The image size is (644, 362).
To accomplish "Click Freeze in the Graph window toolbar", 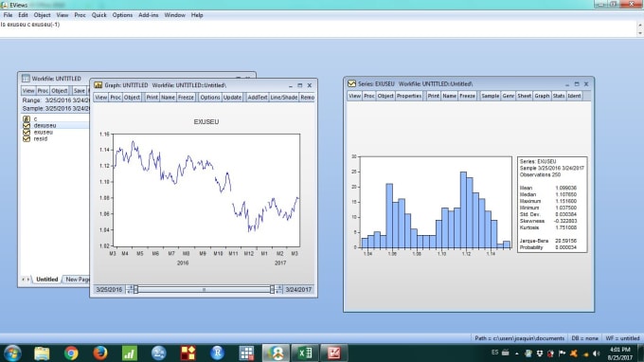I will (x=186, y=98).
